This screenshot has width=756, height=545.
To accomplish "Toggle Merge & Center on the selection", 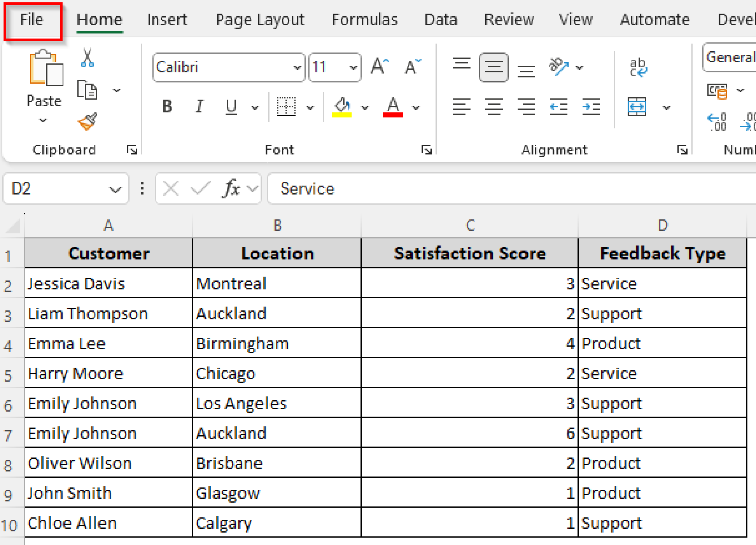I will (636, 106).
